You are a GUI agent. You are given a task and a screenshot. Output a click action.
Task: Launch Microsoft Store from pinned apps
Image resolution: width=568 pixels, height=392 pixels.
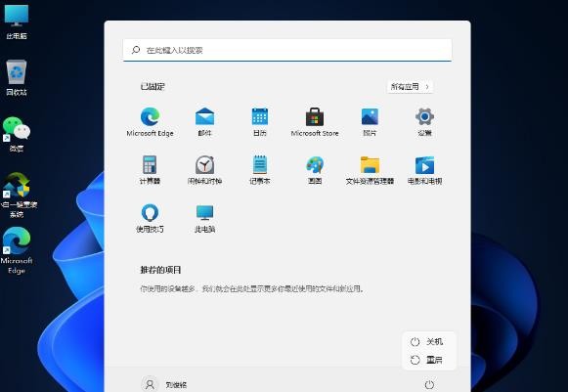click(315, 122)
